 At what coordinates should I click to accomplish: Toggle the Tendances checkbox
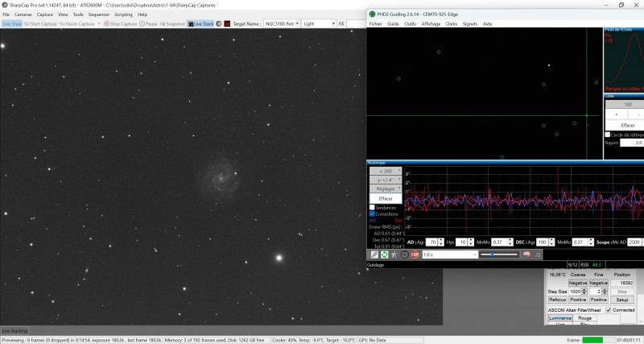click(x=372, y=208)
